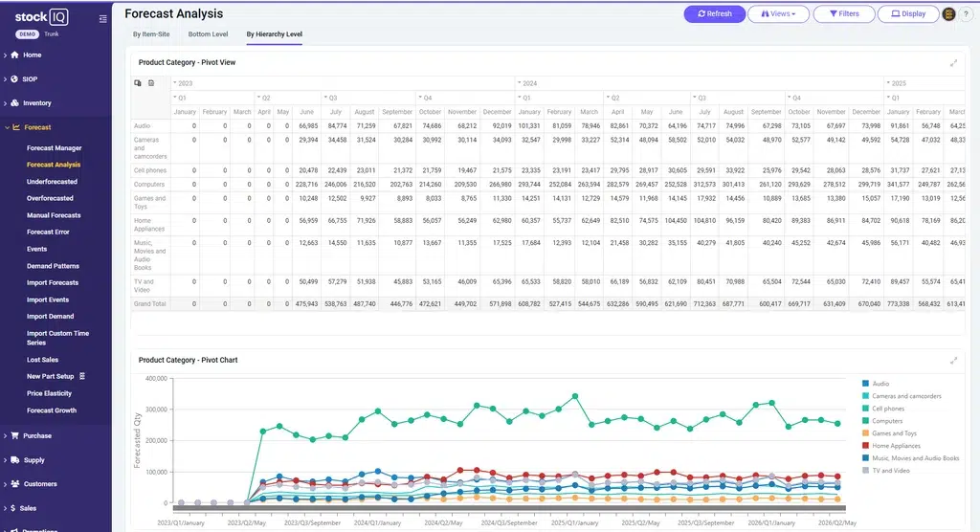This screenshot has width=980, height=532.
Task: Click the Computers row header in the pivot
Action: tap(149, 185)
